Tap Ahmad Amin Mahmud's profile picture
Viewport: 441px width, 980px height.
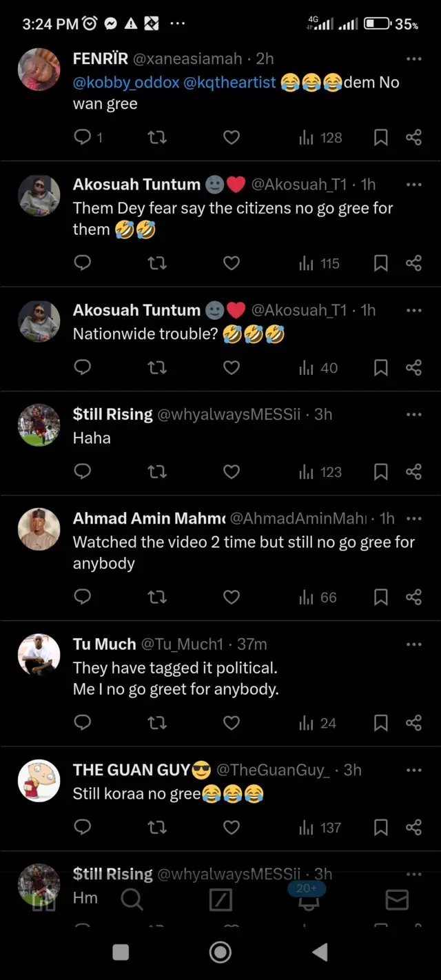(x=39, y=529)
